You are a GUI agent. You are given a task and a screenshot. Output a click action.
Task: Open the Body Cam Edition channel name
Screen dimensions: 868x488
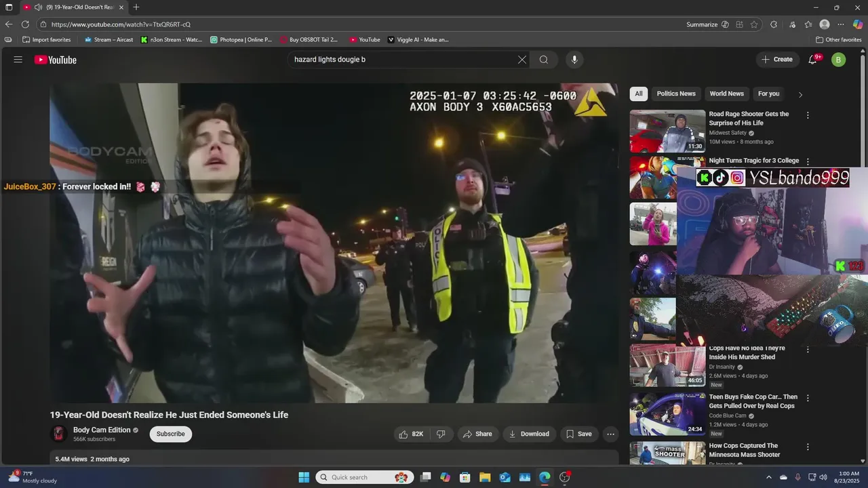pos(102,430)
